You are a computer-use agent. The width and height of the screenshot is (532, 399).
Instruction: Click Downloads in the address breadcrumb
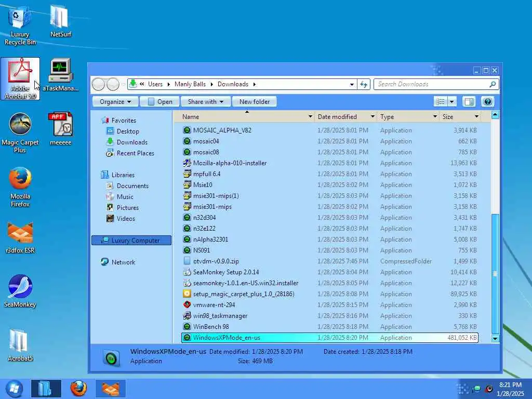[233, 84]
